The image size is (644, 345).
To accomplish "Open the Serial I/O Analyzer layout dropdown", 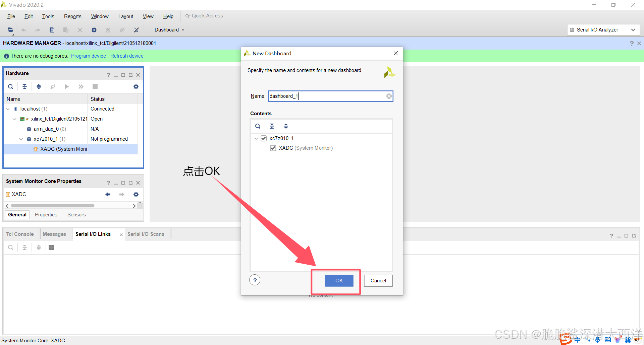I will (x=603, y=30).
